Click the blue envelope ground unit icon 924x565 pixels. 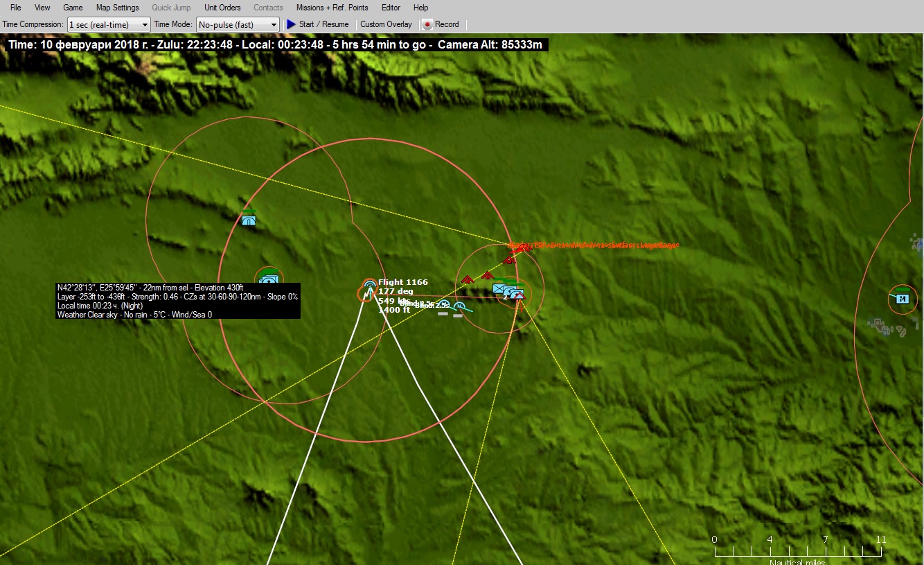coord(499,288)
